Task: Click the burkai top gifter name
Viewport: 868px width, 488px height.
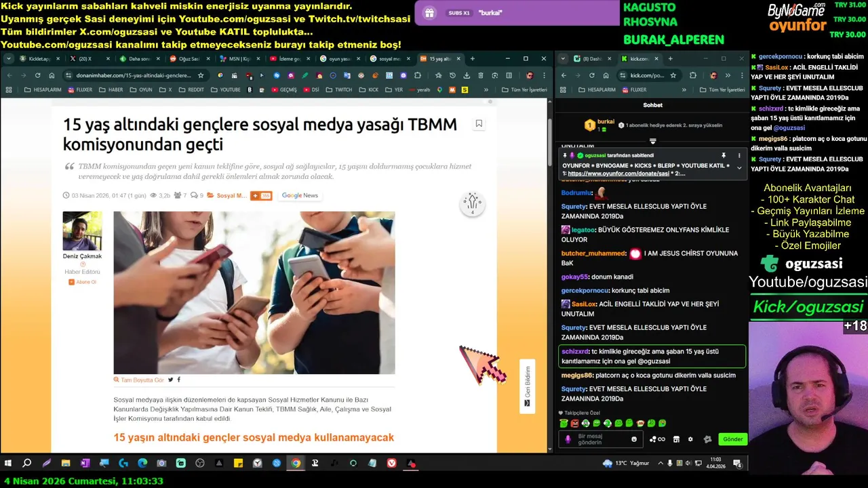Action: point(606,122)
